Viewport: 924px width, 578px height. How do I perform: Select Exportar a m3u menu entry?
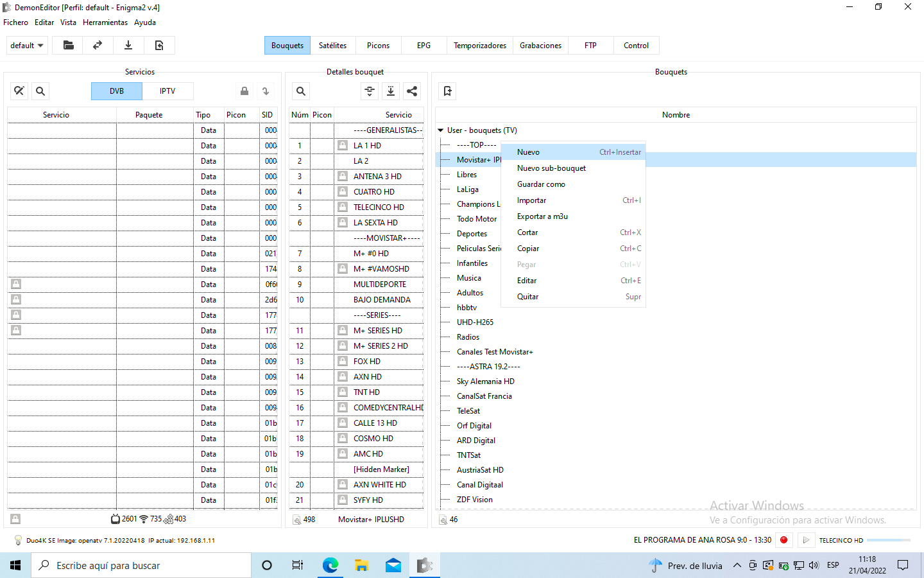542,216
